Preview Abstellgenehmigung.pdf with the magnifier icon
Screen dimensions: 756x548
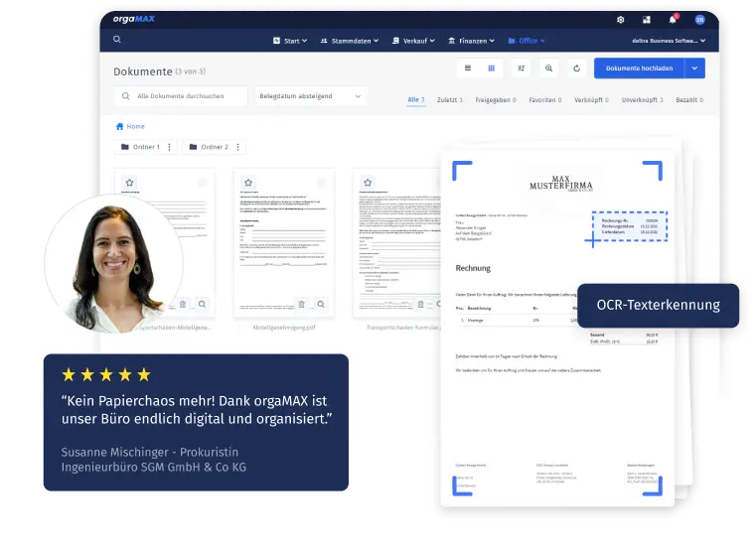[321, 304]
